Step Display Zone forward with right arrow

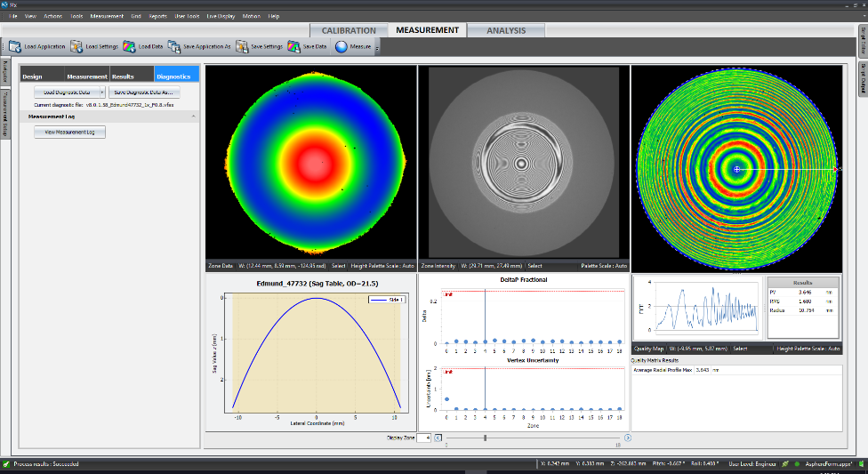(x=628, y=438)
